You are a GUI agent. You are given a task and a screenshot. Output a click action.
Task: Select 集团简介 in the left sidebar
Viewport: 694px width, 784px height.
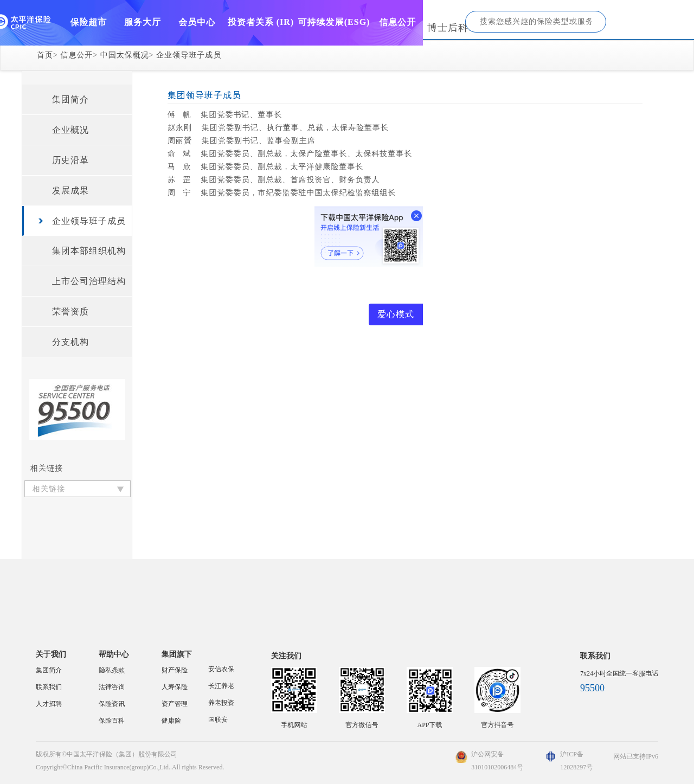click(70, 100)
